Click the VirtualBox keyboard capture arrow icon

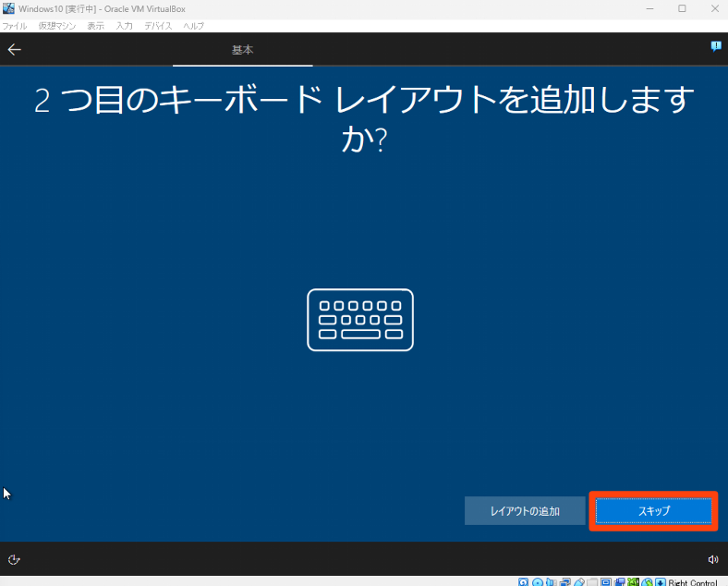tap(661, 582)
